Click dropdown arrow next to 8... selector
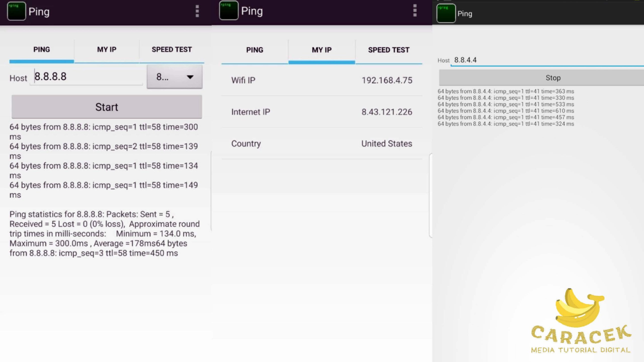Image resolution: width=644 pixels, height=362 pixels. [x=190, y=77]
